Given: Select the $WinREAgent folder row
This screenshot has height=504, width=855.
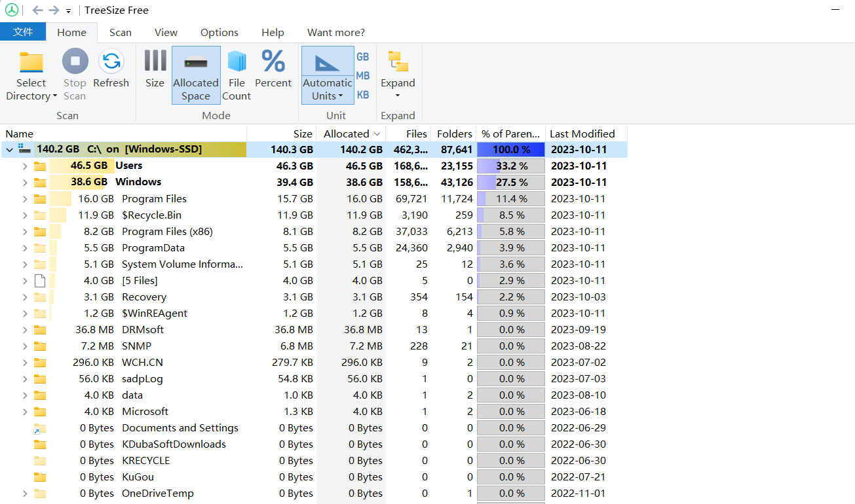Looking at the screenshot, I should (314, 314).
